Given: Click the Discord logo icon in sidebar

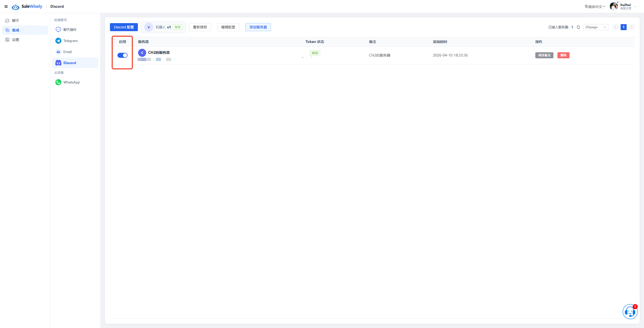Looking at the screenshot, I should 58,63.
